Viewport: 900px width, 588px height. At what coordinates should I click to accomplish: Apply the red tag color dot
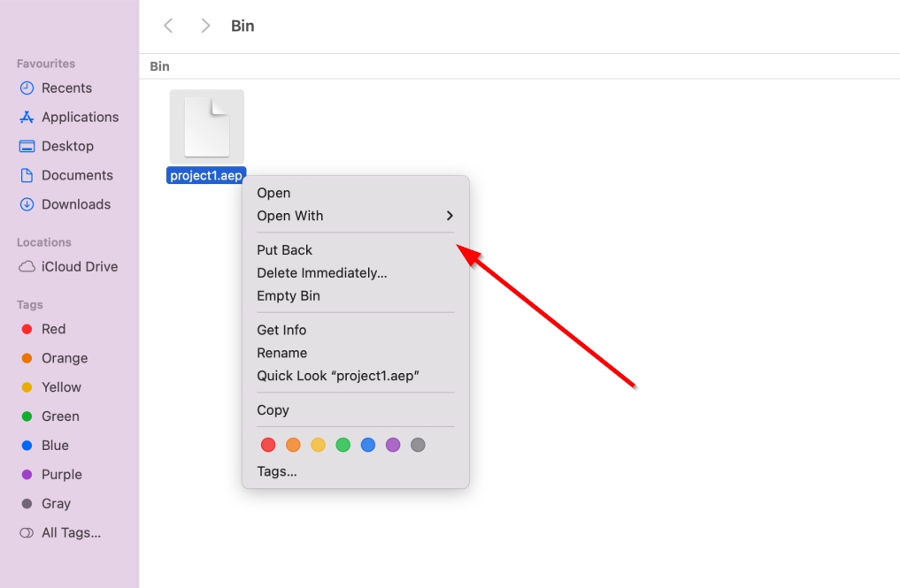click(268, 445)
